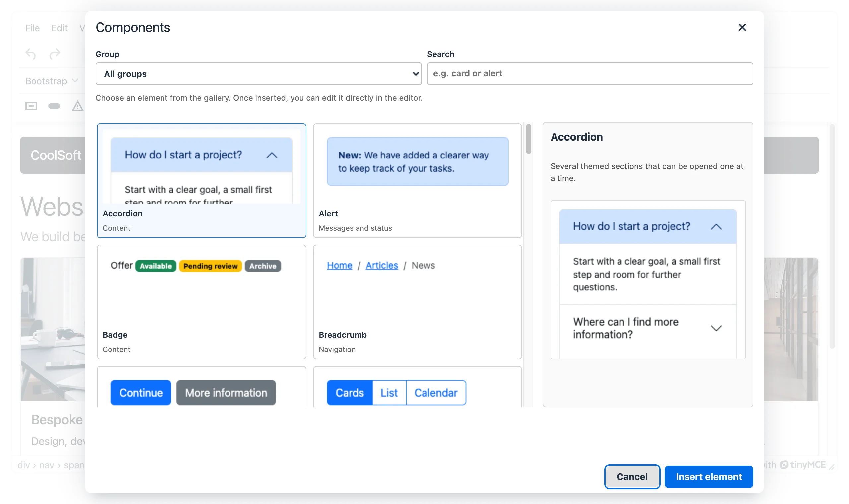
Task: Open the Bootstrap toolbar dropdown
Action: click(x=52, y=81)
